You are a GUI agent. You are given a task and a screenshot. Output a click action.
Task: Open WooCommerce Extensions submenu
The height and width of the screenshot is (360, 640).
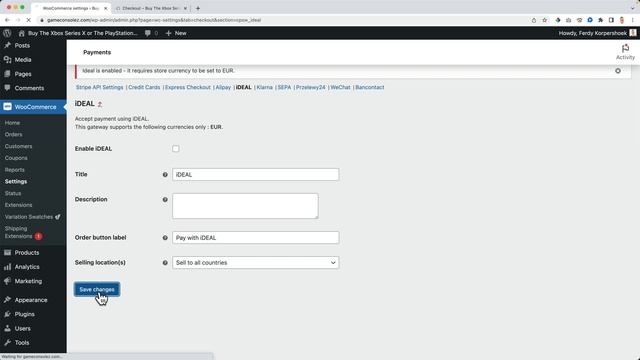point(18,205)
